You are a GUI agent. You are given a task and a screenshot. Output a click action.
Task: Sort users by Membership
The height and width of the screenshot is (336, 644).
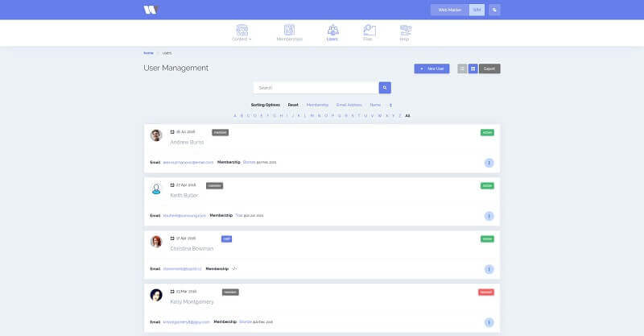(x=317, y=105)
